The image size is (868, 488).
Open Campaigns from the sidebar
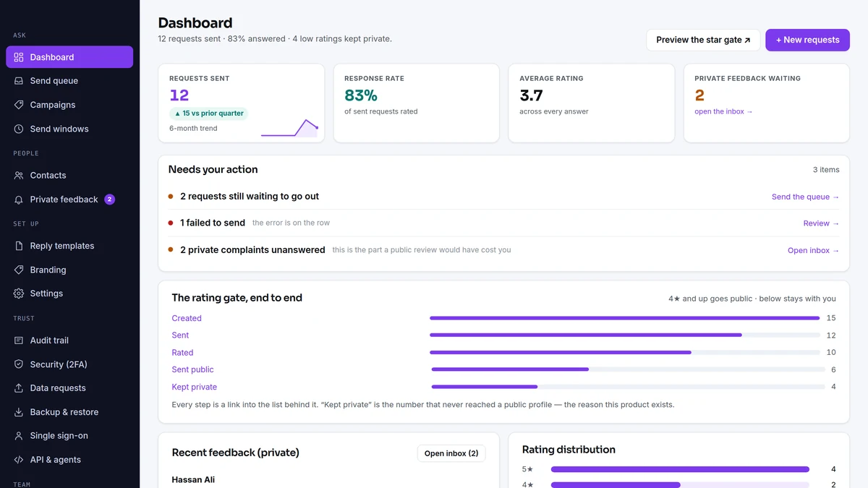coord(69,105)
